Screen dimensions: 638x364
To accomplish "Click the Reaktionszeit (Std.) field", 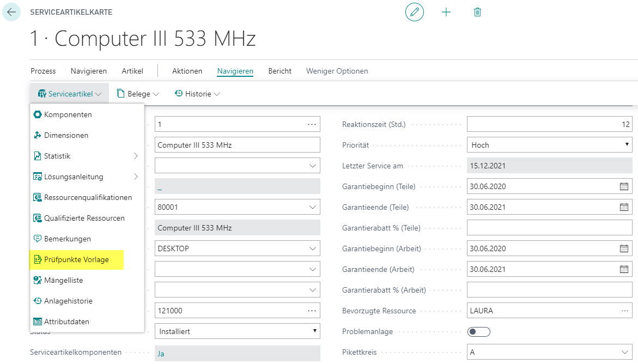I will coord(549,124).
